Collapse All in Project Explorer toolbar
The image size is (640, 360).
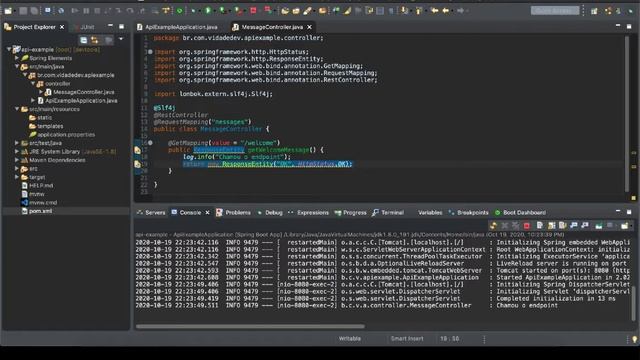(84, 40)
